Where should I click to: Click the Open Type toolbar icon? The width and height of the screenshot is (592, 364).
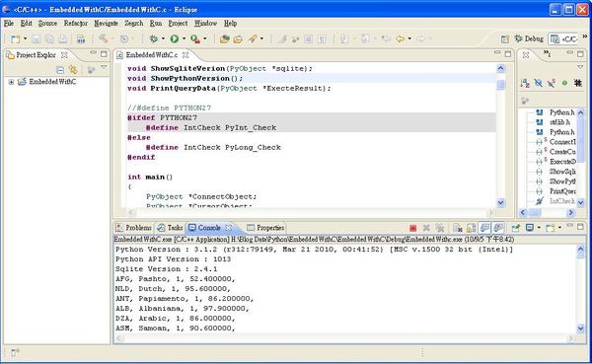coord(225,38)
